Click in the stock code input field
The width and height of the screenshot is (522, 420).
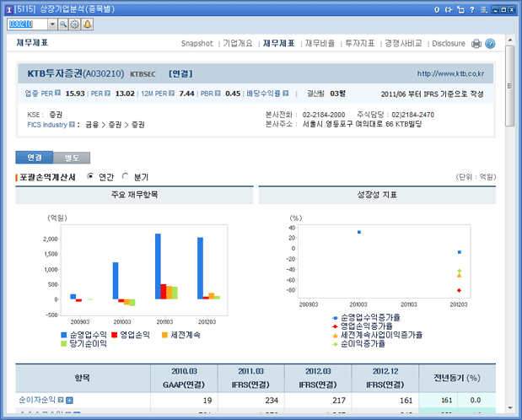[x=27, y=24]
